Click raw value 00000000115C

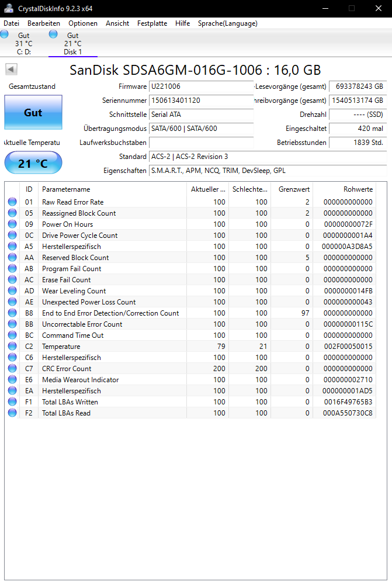tap(348, 324)
